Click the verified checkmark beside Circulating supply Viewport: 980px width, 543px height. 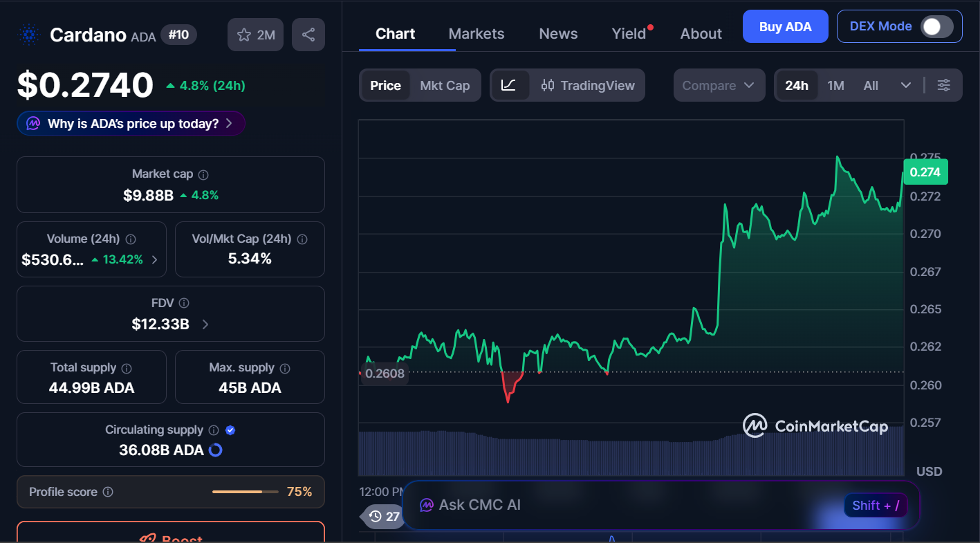pos(230,430)
